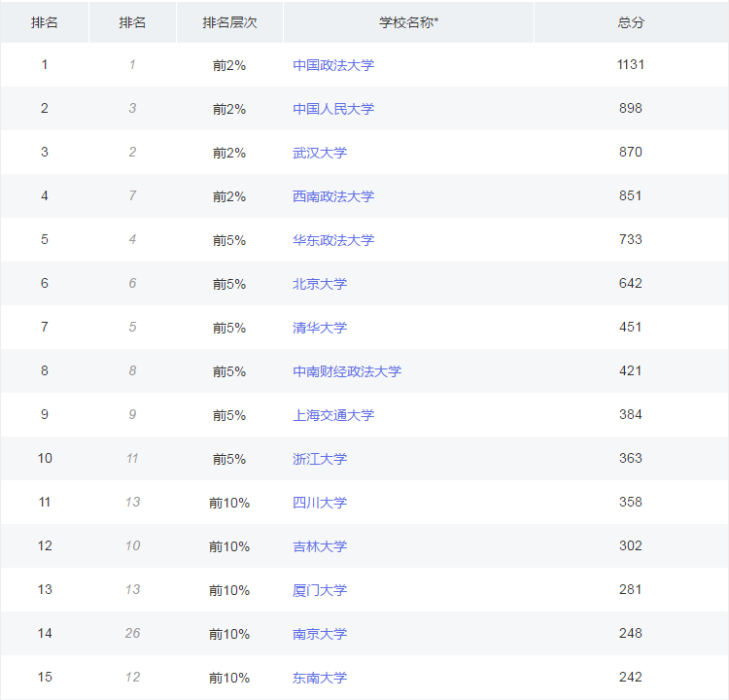Open the 四川大学 link

coord(320,503)
